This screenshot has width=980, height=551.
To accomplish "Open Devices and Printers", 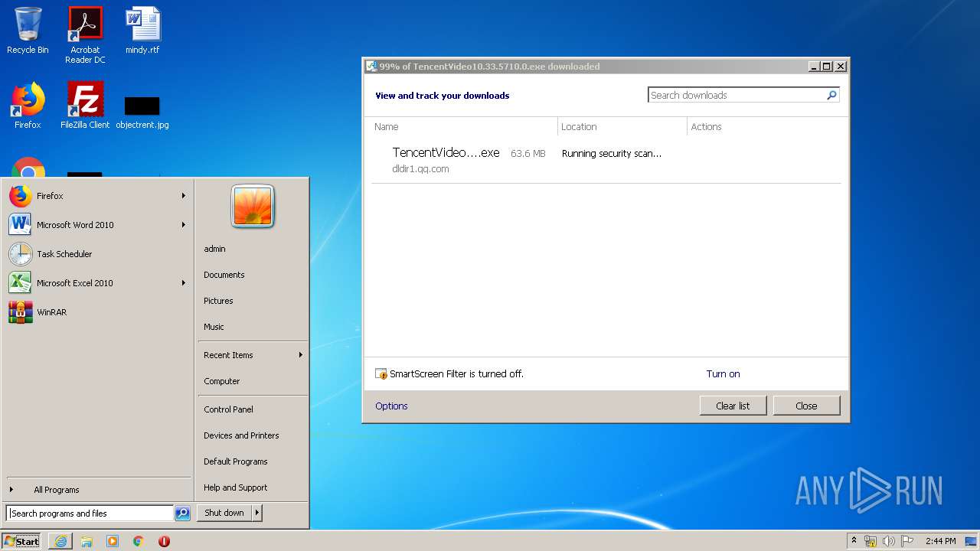I will tap(241, 435).
